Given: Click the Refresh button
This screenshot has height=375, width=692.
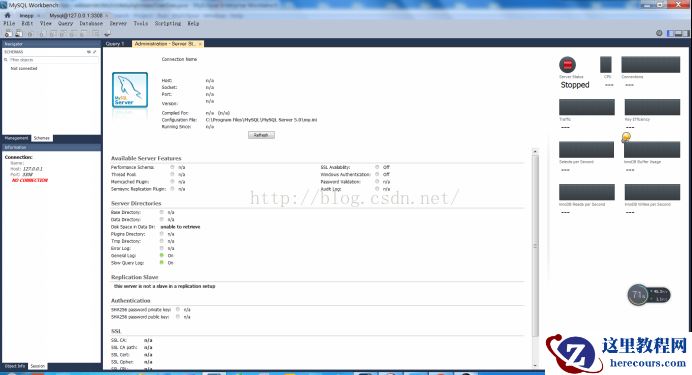Looking at the screenshot, I should (261, 135).
